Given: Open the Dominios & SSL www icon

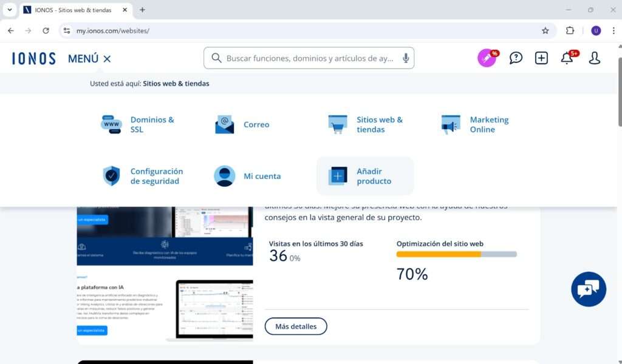Looking at the screenshot, I should [x=111, y=124].
